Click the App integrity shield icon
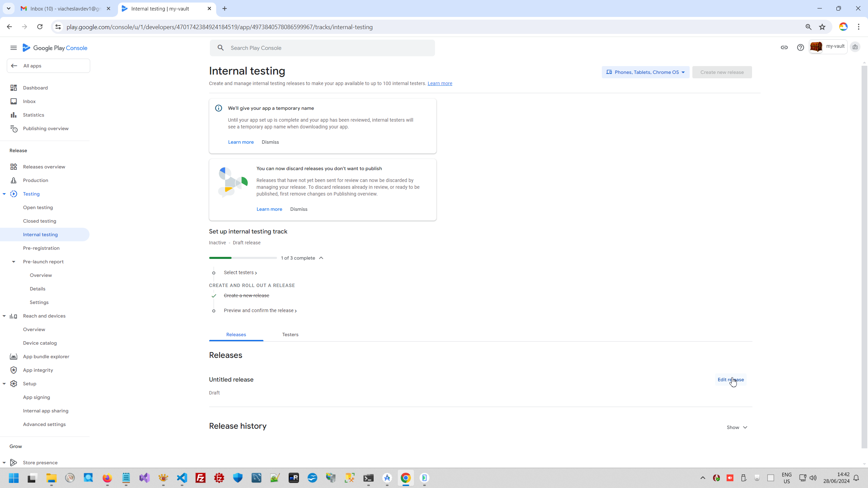 pos(14,370)
